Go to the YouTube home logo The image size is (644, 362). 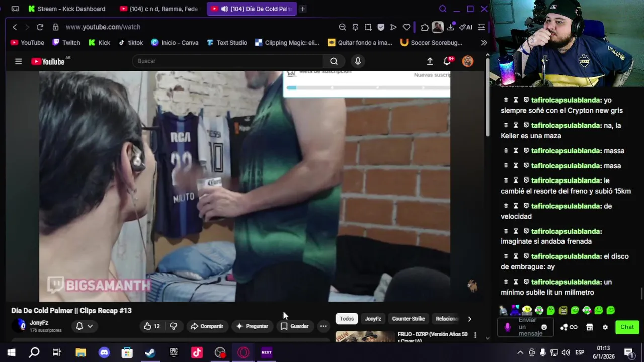pos(48,61)
